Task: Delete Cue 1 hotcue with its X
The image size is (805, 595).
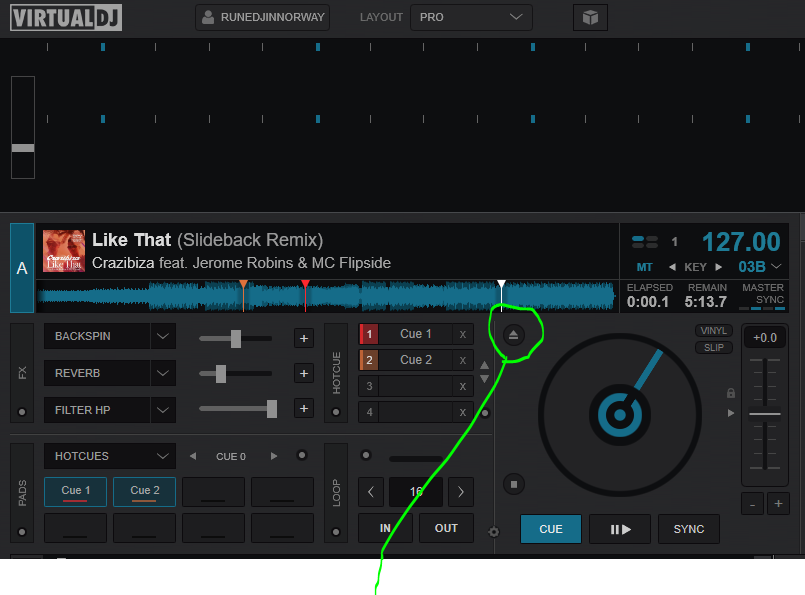Action: tap(463, 334)
